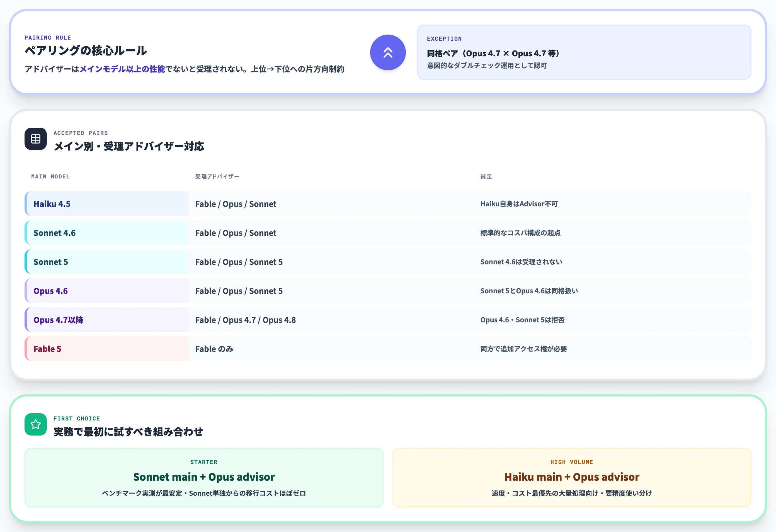The height and width of the screenshot is (532, 776).
Task: Click the 同格ペア exception heading
Action: point(493,54)
